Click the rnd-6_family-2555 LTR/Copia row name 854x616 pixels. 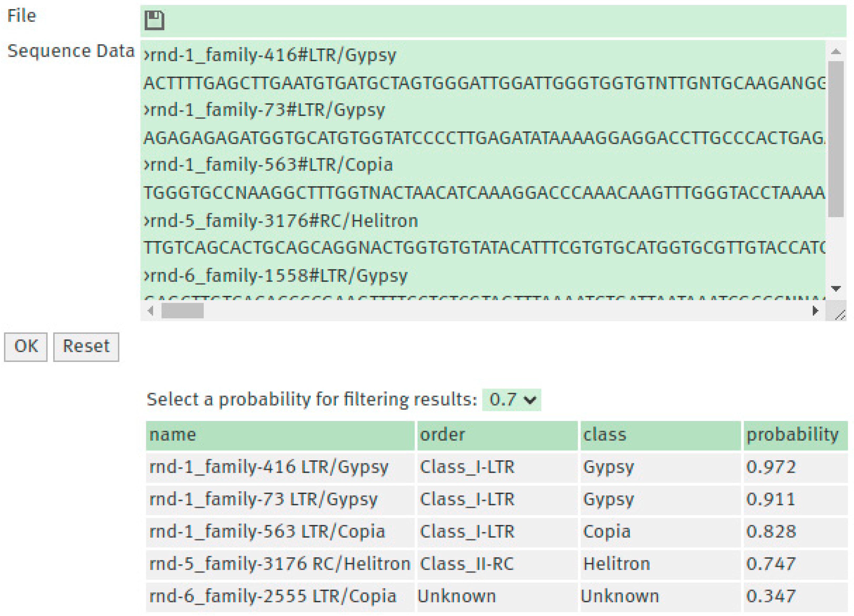click(x=273, y=597)
